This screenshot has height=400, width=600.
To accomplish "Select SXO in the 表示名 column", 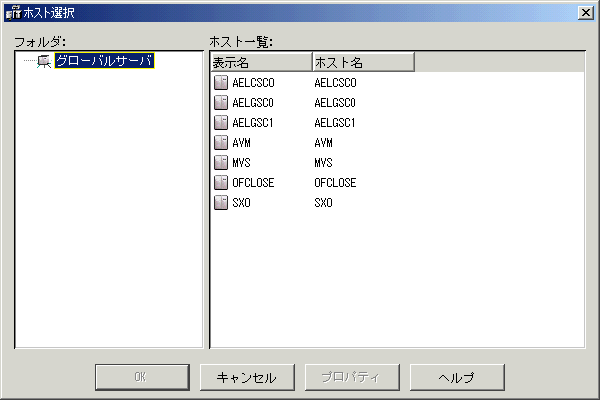I will tap(241, 202).
